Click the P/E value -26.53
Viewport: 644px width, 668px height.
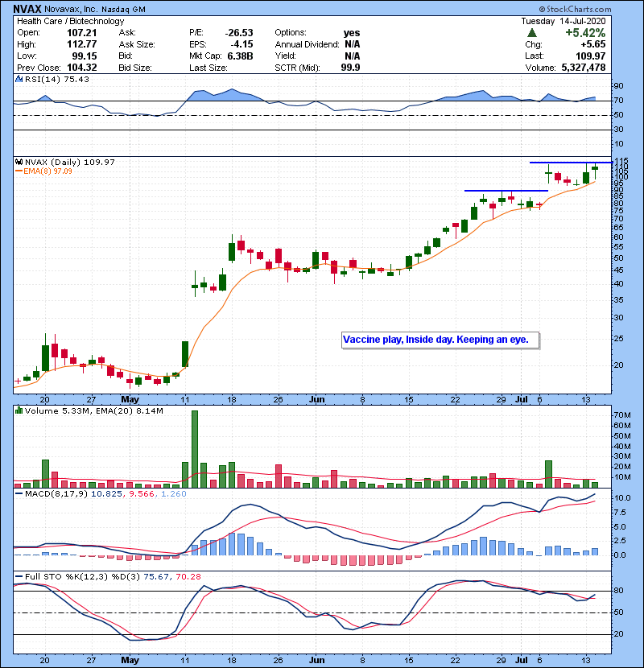(x=239, y=33)
